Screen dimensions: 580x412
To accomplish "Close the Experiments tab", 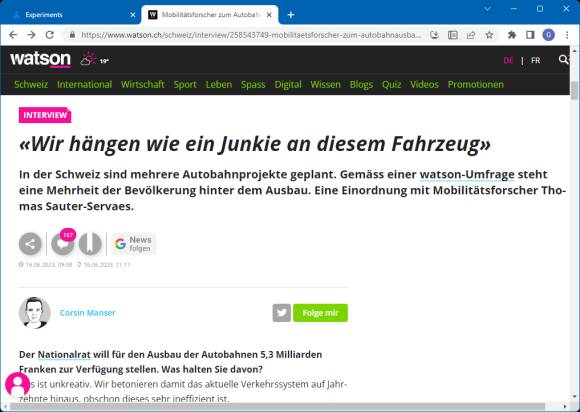I will pyautogui.click(x=133, y=15).
